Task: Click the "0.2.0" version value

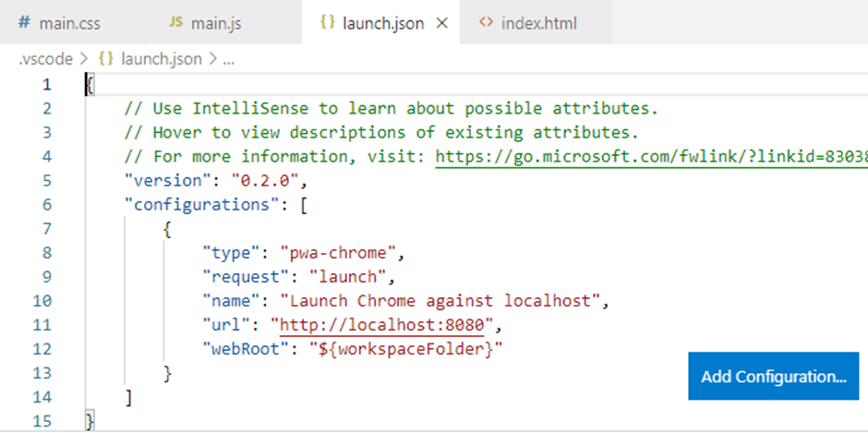Action: pos(265,181)
